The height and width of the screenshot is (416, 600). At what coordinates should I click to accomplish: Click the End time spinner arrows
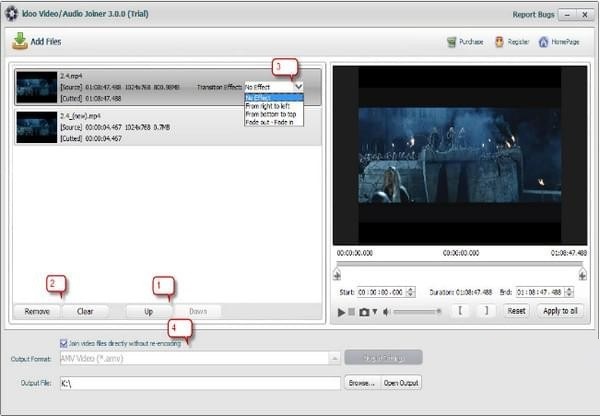click(x=569, y=292)
